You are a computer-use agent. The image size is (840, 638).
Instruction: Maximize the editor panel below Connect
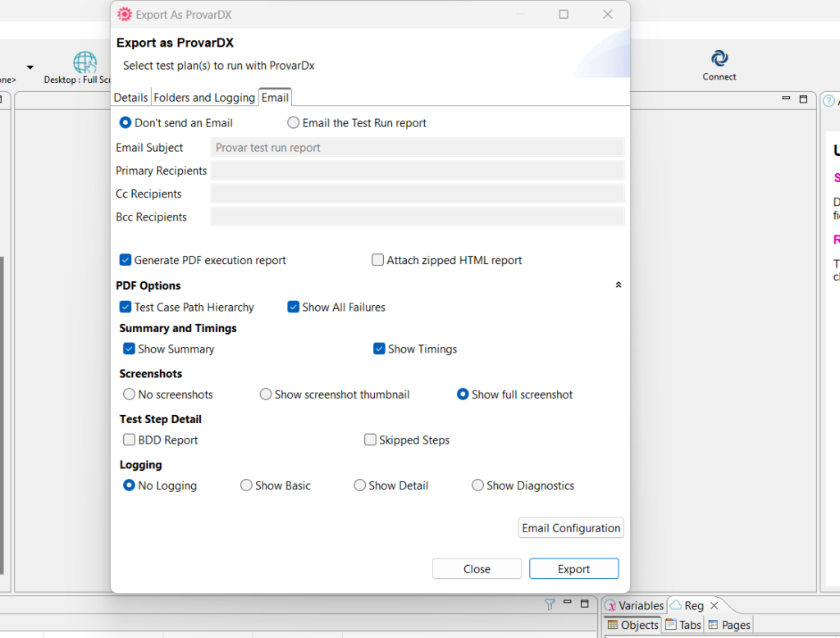point(803,99)
